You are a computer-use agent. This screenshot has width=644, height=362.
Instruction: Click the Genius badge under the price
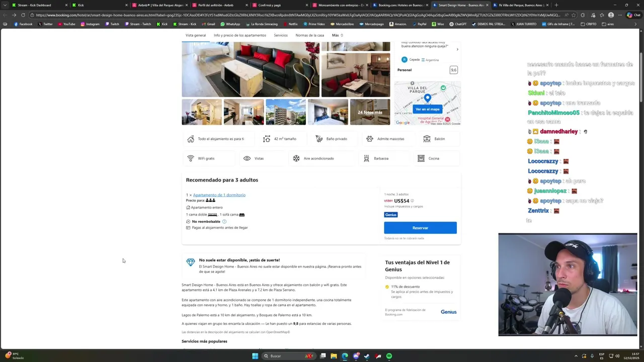(x=391, y=215)
